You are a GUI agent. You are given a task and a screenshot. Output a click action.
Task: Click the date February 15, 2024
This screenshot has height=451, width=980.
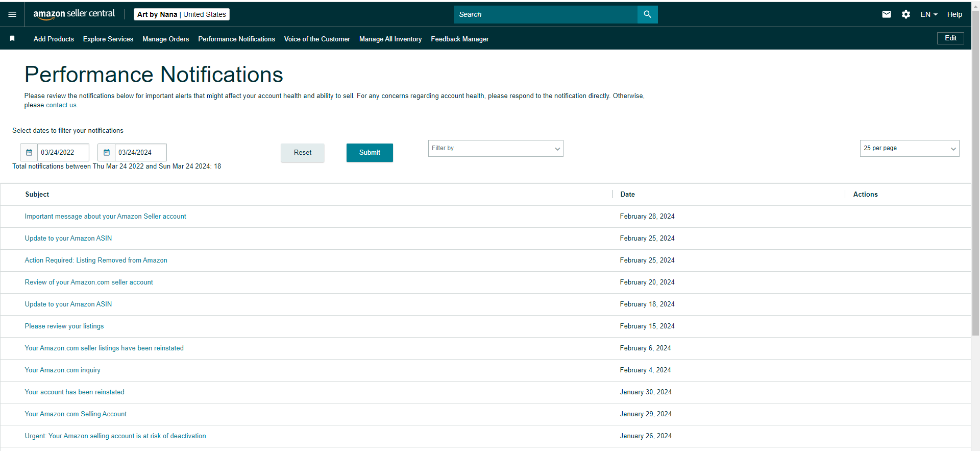[x=647, y=326]
